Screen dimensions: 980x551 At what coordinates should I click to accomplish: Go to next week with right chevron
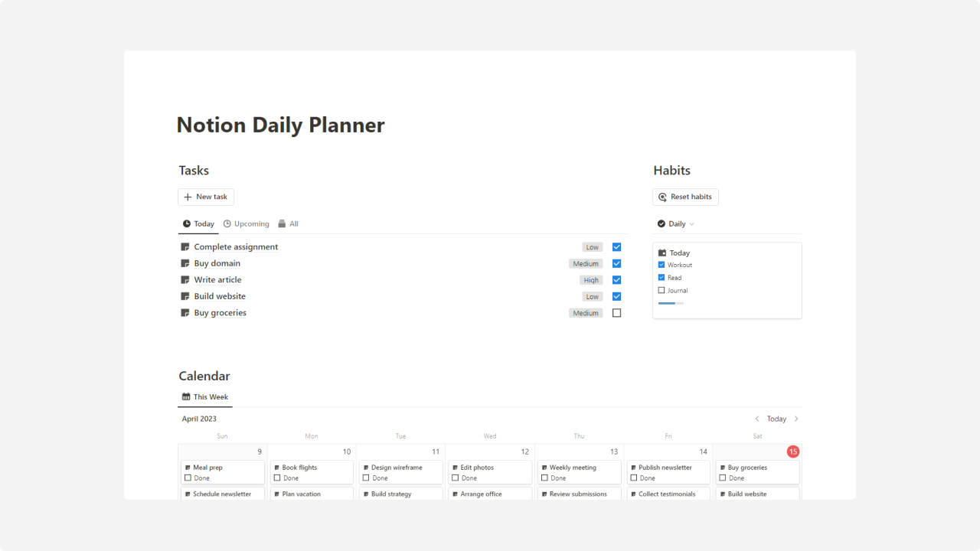797,419
